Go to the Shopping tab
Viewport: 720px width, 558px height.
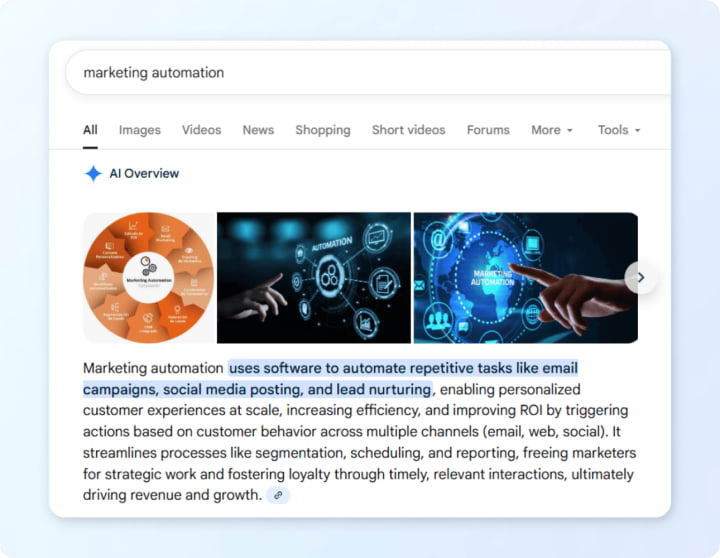point(323,130)
